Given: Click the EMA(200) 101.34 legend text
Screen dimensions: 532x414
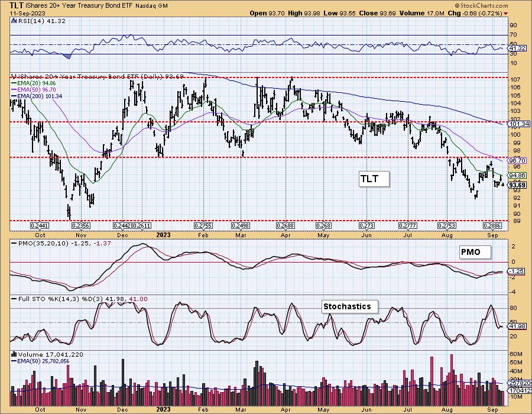Looking at the screenshot, I should [40, 96].
